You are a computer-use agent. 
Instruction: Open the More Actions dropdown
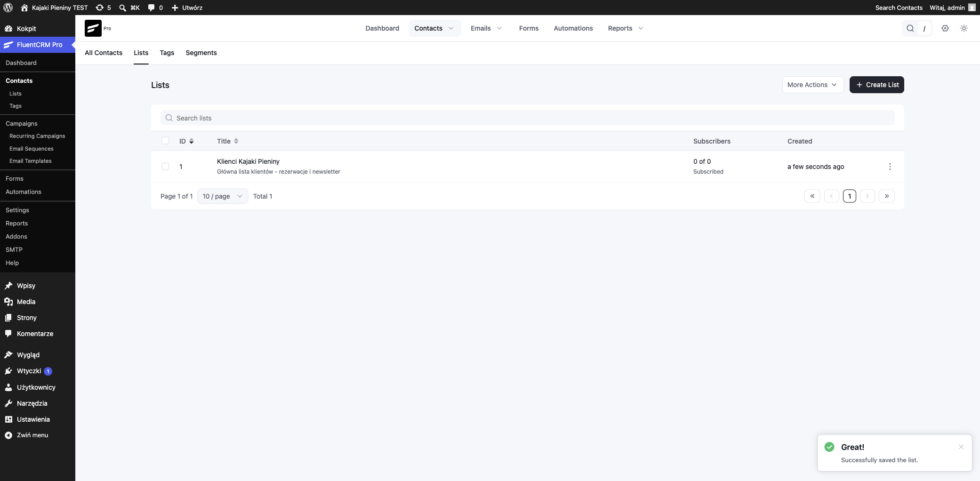coord(812,85)
